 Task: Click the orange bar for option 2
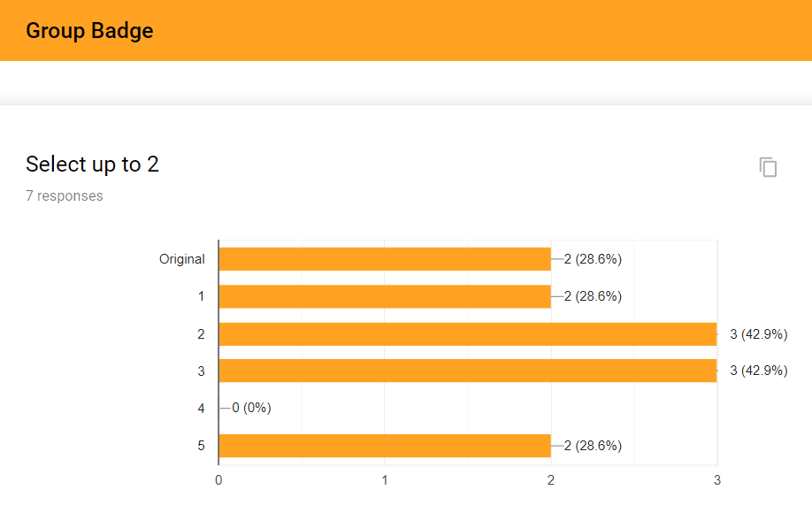(468, 334)
